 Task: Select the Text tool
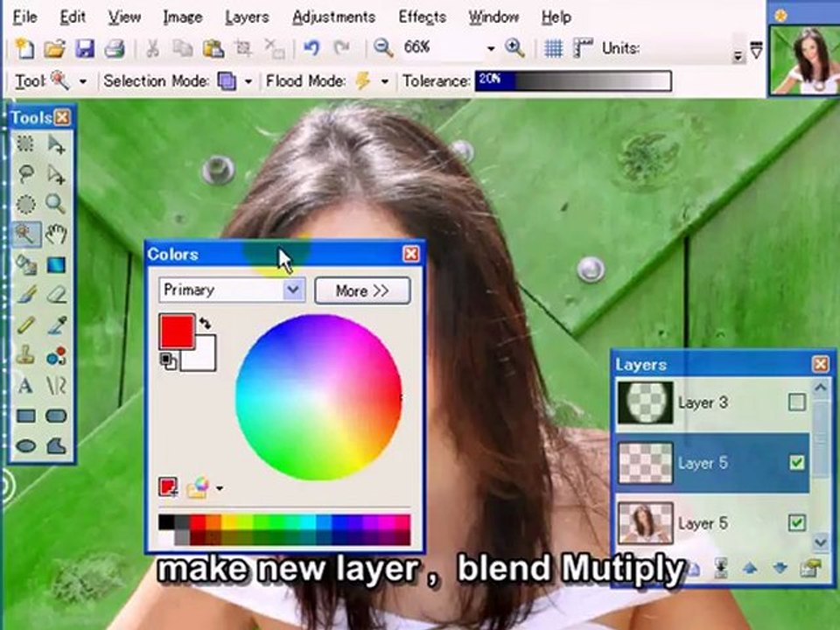pyautogui.click(x=25, y=385)
